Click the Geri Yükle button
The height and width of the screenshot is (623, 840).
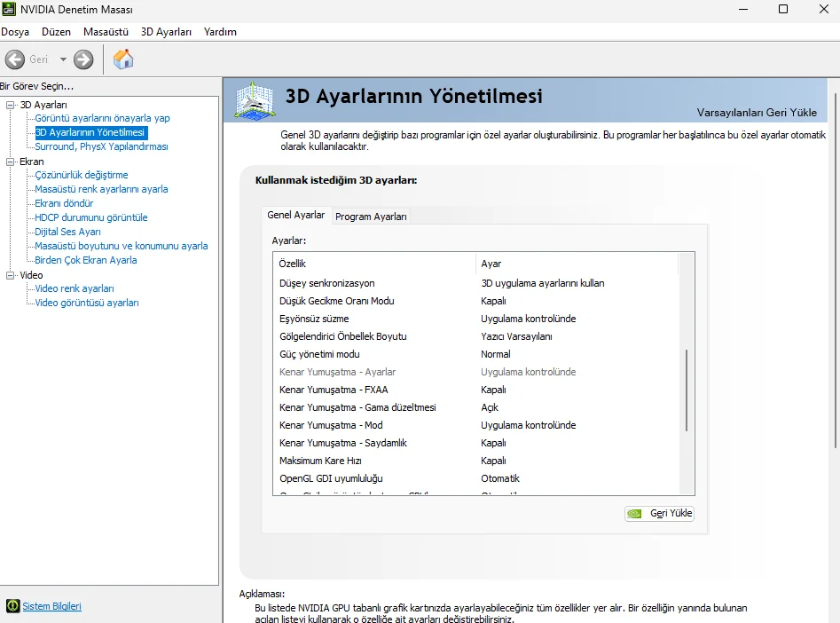(x=659, y=514)
